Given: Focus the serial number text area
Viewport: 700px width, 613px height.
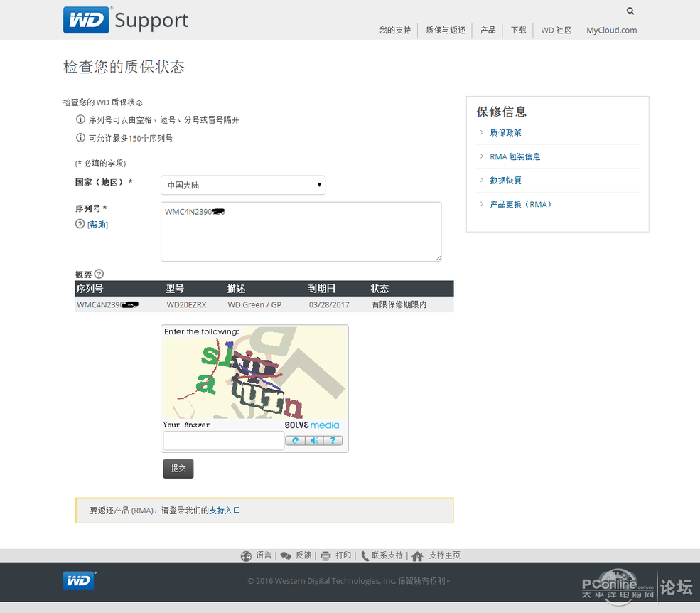Looking at the screenshot, I should [301, 231].
